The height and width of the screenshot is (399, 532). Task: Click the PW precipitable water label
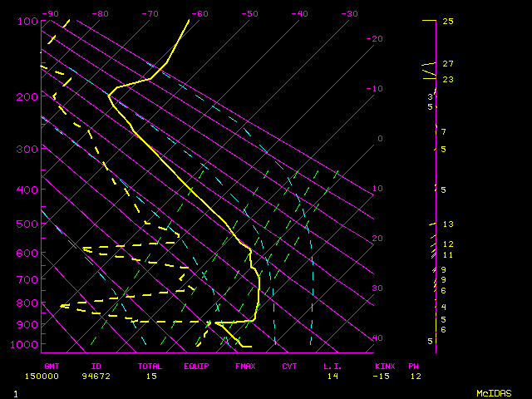(413, 366)
